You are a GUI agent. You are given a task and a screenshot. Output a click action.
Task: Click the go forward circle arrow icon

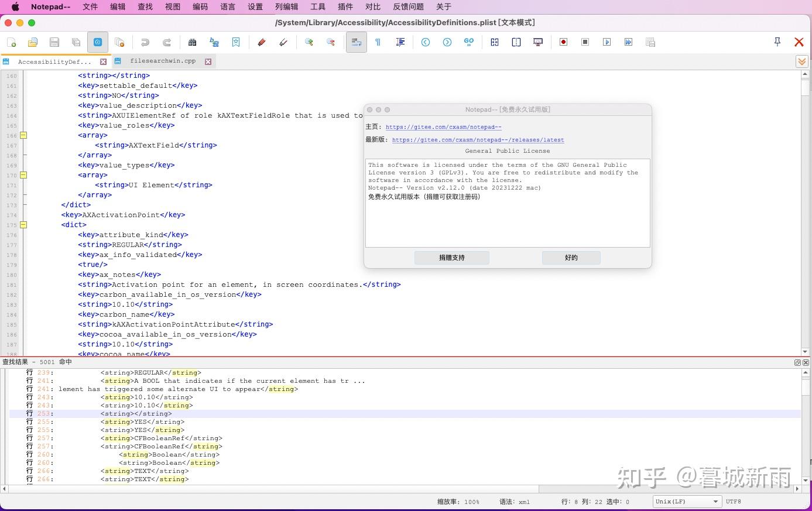pyautogui.click(x=447, y=42)
